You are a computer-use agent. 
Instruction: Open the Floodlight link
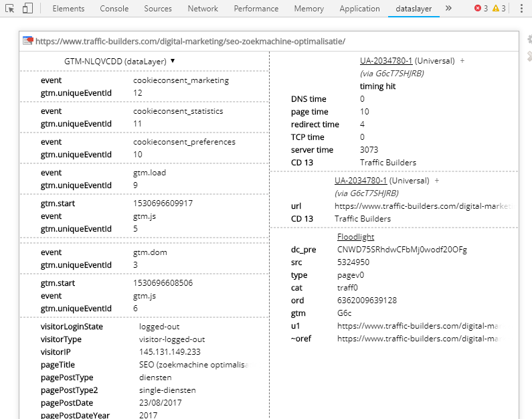[355, 237]
